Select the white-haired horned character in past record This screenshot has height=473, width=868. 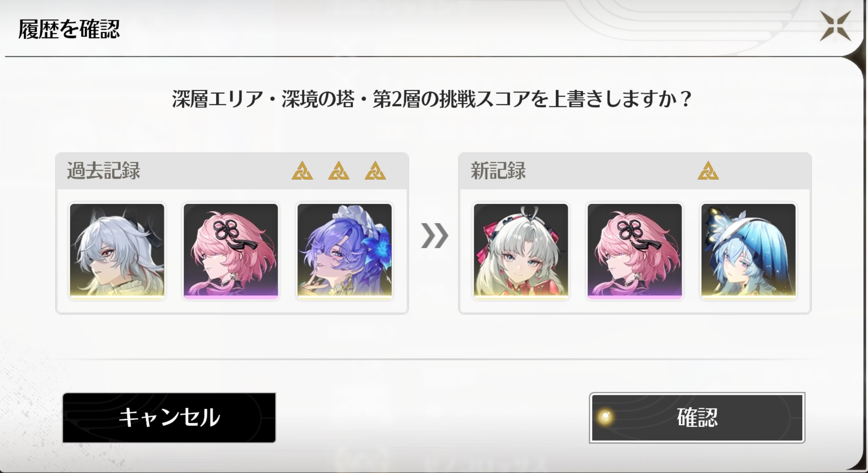click(117, 251)
